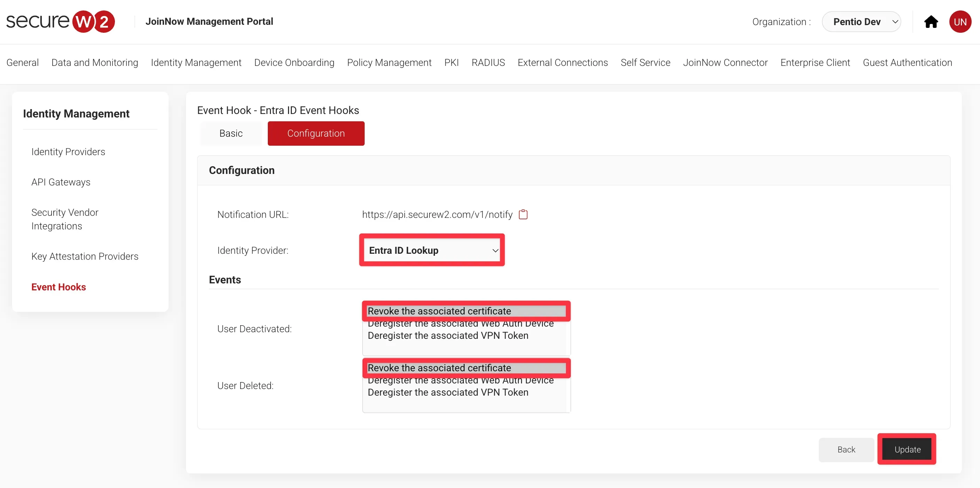Open the PKI menu
Image resolution: width=980 pixels, height=488 pixels.
click(451, 62)
